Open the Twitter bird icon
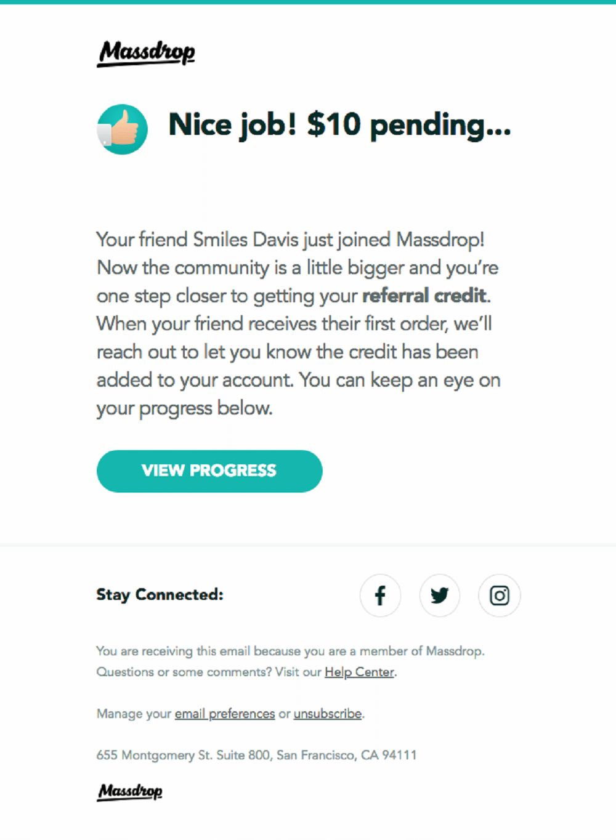This screenshot has height=840, width=616. (x=440, y=596)
